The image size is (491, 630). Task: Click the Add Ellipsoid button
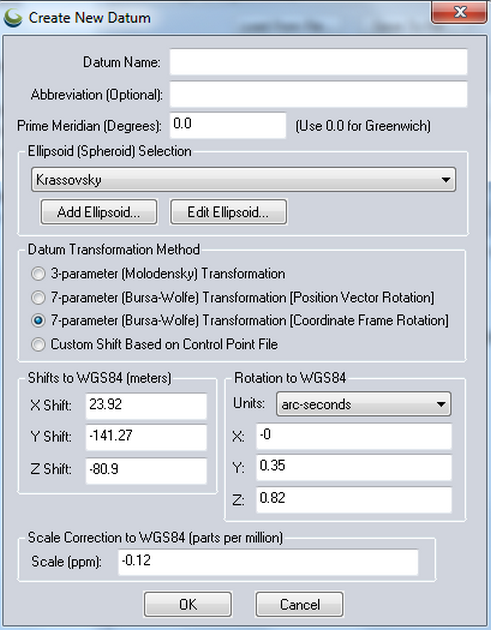coord(99,212)
